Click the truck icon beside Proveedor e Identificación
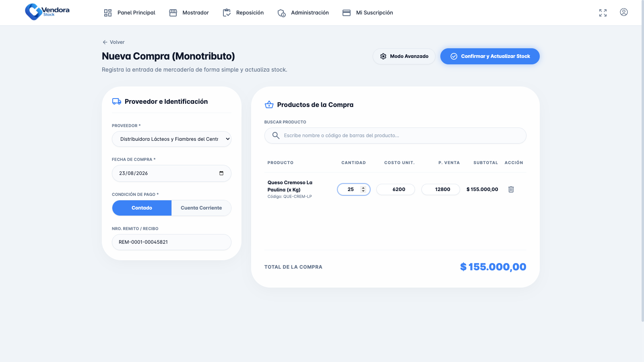Screen dimensions: 644x362 tap(117, 101)
